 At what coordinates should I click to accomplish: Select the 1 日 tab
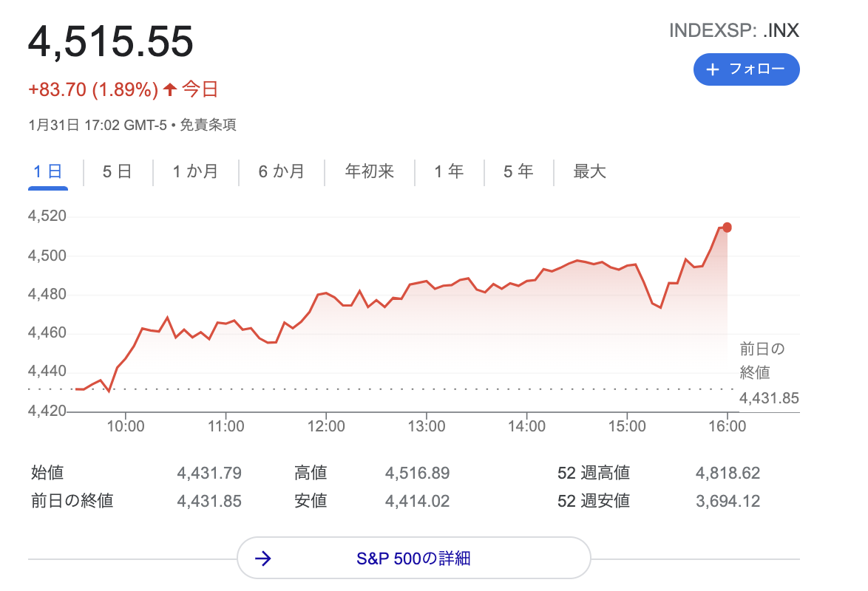click(x=48, y=171)
